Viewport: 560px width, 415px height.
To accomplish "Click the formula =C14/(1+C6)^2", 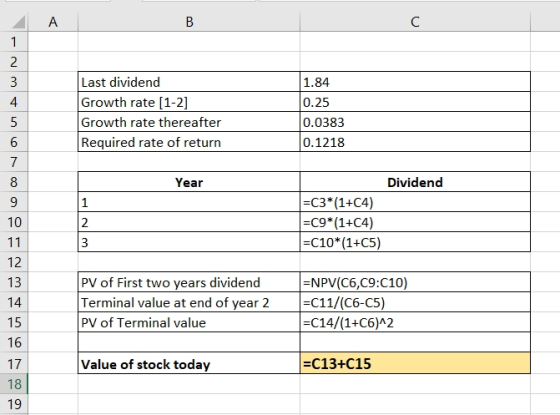I will pyautogui.click(x=415, y=322).
